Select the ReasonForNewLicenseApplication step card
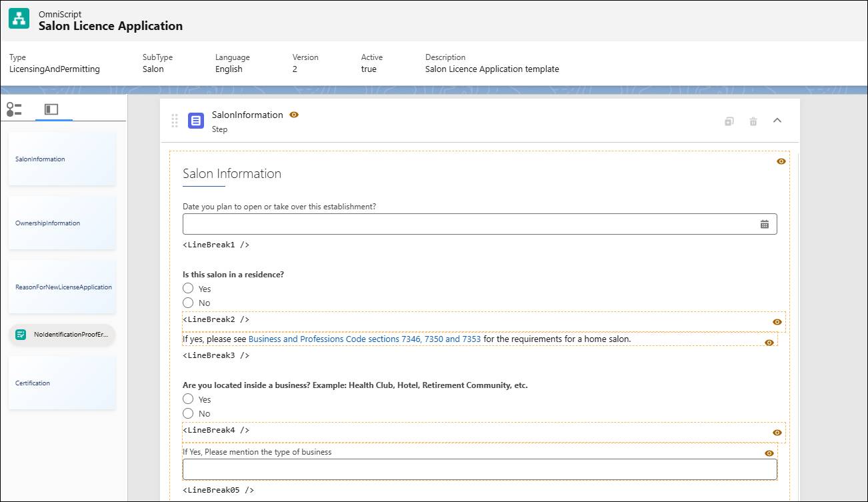Screen dimensions: 868x502 tap(62, 287)
